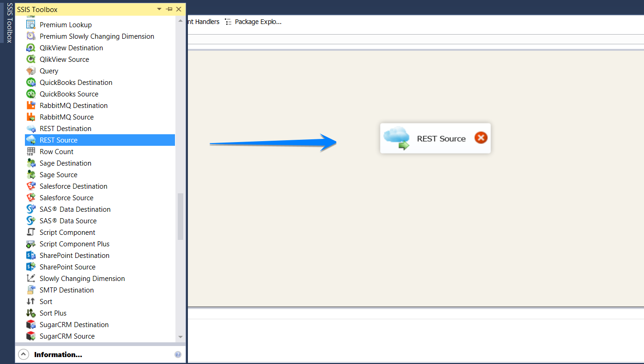This screenshot has width=644, height=364.
Task: Click the SAS Data Destination icon
Action: (x=31, y=209)
